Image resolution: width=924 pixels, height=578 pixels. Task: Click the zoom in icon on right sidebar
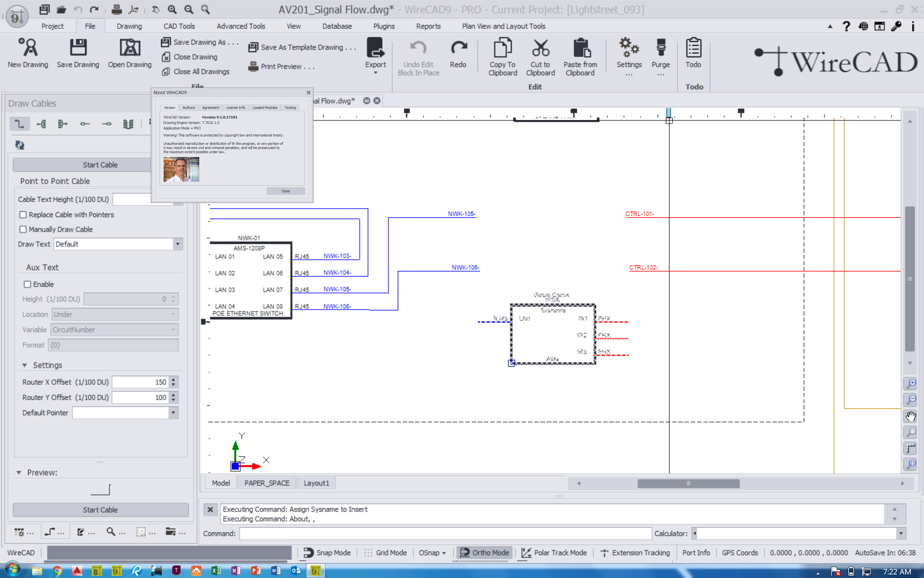[911, 383]
